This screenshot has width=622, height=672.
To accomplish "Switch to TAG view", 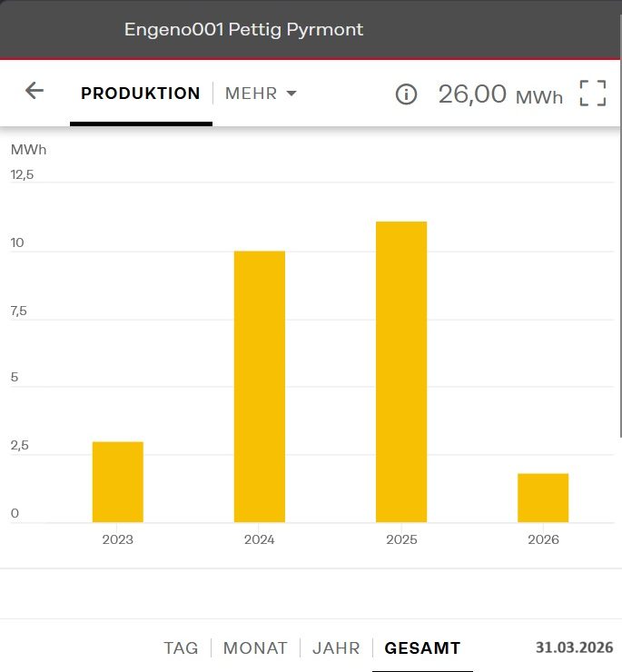I will click(181, 648).
